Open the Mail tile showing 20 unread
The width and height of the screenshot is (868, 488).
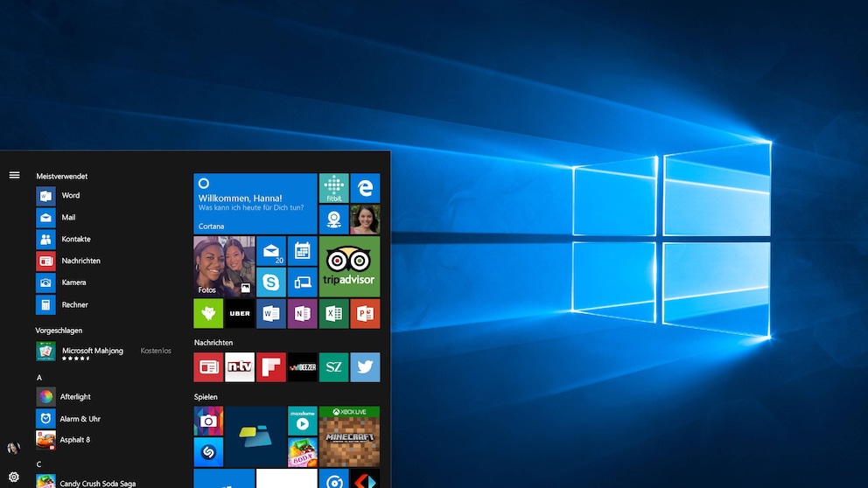point(271,251)
